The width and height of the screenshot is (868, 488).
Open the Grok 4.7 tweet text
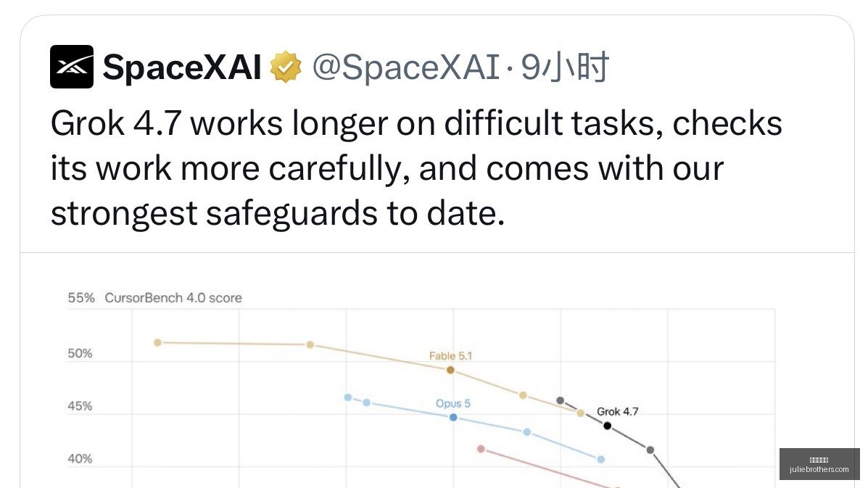(416, 168)
